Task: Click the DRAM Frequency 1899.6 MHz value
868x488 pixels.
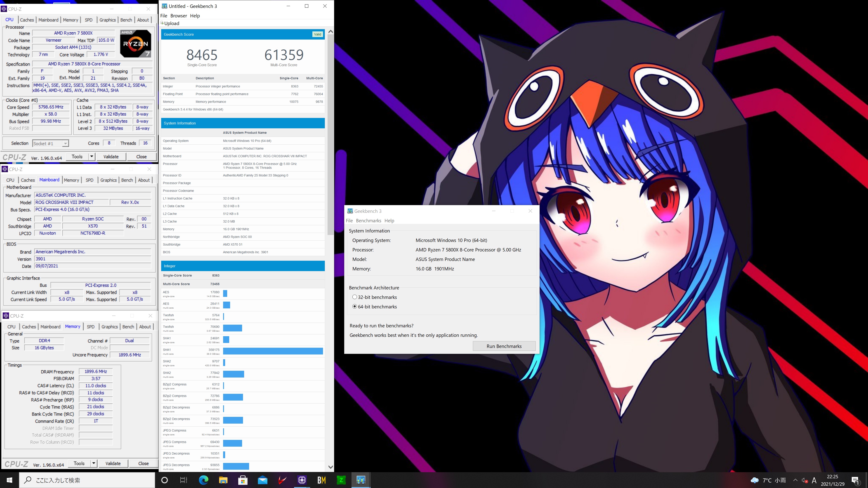Action: tap(96, 371)
